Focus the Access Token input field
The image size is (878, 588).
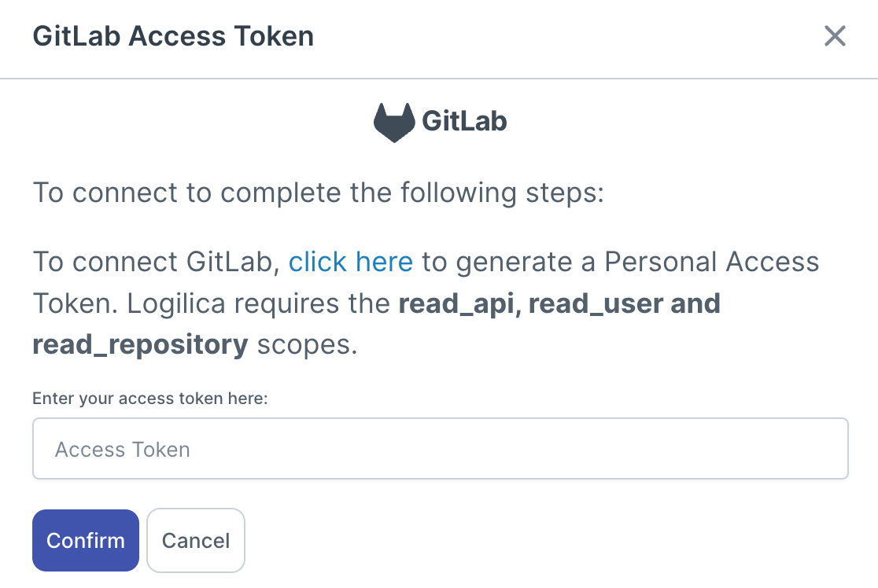click(440, 449)
